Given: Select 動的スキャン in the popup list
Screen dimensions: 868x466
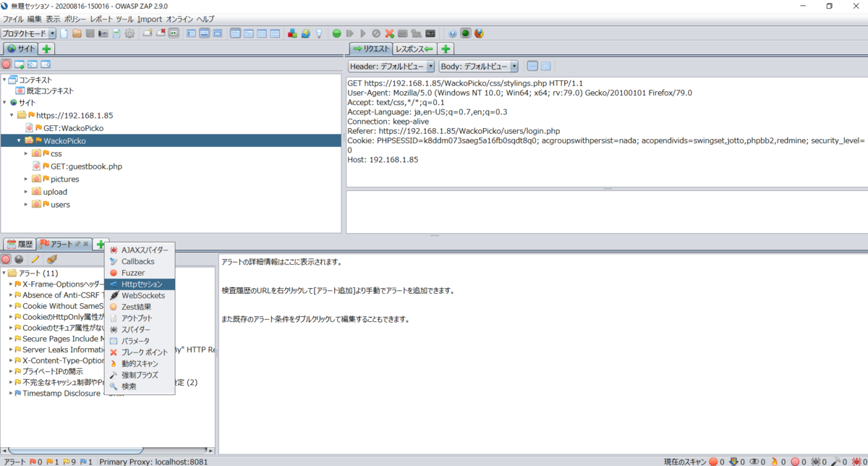Looking at the screenshot, I should [139, 363].
